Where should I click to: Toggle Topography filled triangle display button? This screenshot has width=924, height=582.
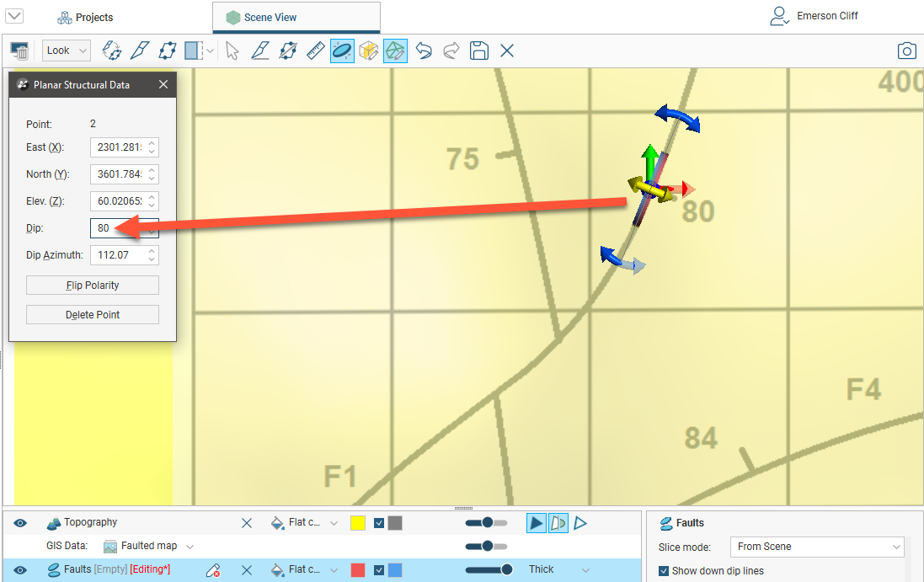click(x=536, y=523)
